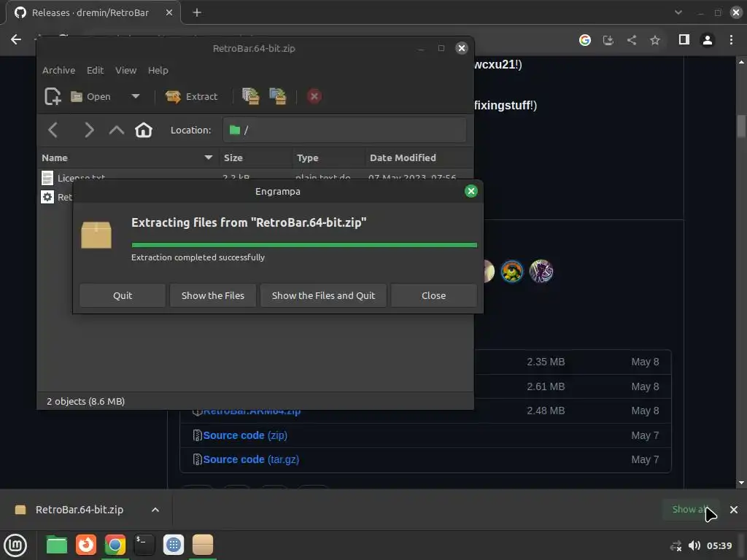747x560 pixels.
Task: Open the green Files folder in taskbar
Action: [57, 545]
